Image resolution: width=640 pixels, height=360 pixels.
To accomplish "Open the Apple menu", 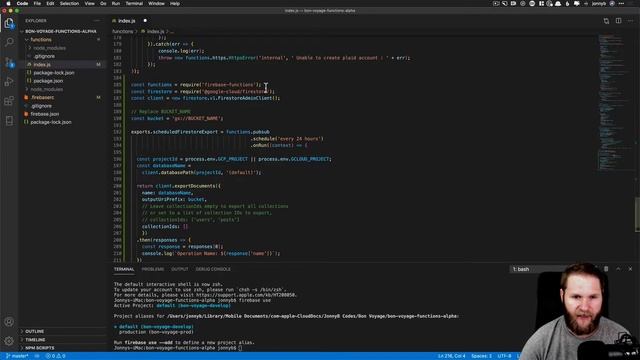I will (8, 3).
